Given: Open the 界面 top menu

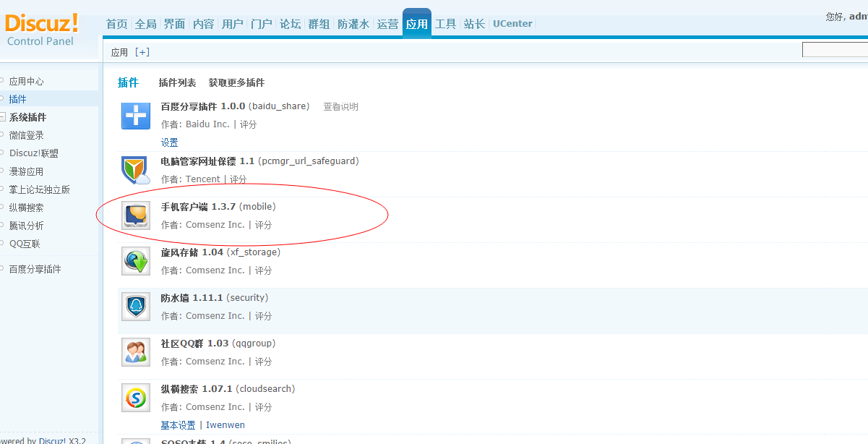Looking at the screenshot, I should (174, 24).
